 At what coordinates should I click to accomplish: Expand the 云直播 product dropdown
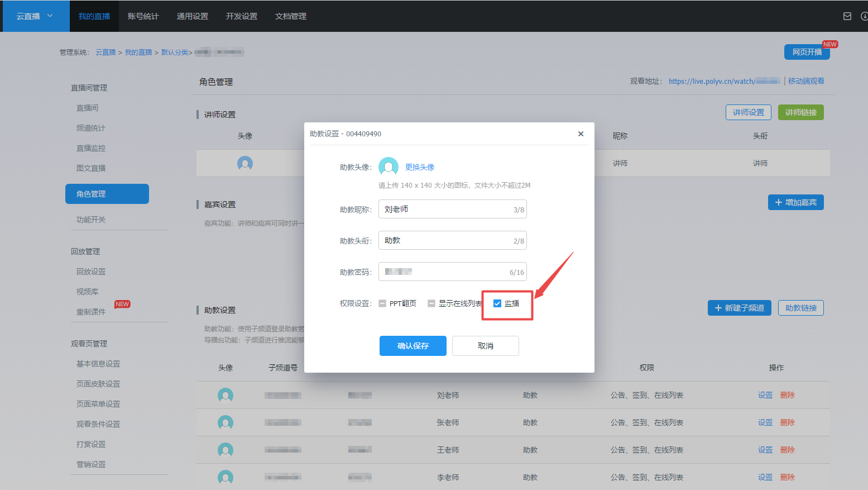(35, 16)
